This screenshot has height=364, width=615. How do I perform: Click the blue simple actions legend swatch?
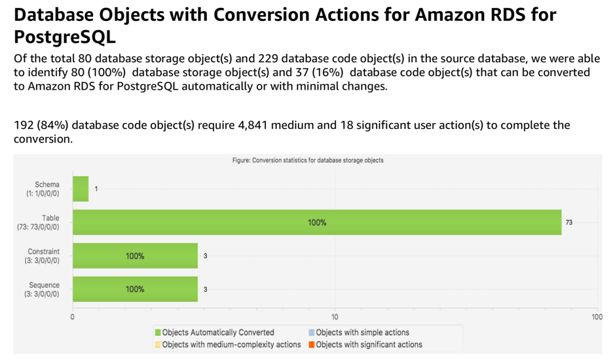pos(312,333)
